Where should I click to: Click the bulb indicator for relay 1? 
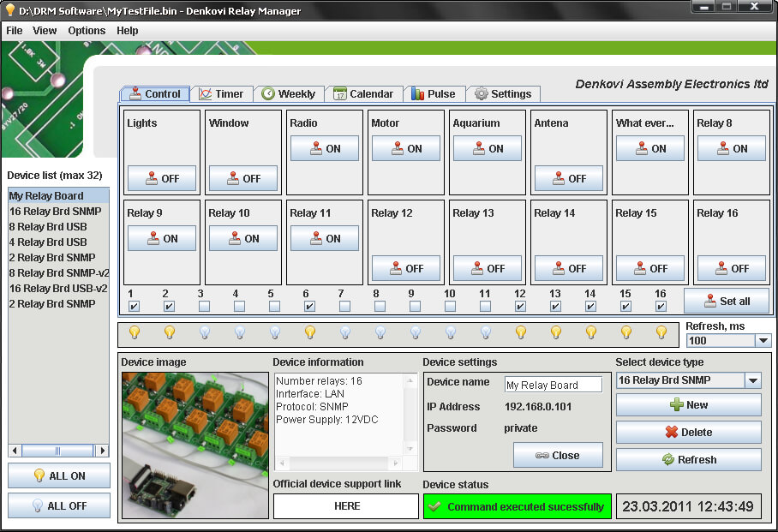point(134,332)
